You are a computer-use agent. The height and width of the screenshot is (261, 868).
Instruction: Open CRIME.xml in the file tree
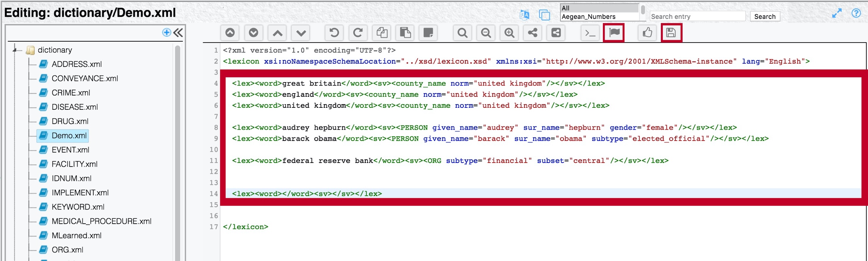[x=71, y=93]
